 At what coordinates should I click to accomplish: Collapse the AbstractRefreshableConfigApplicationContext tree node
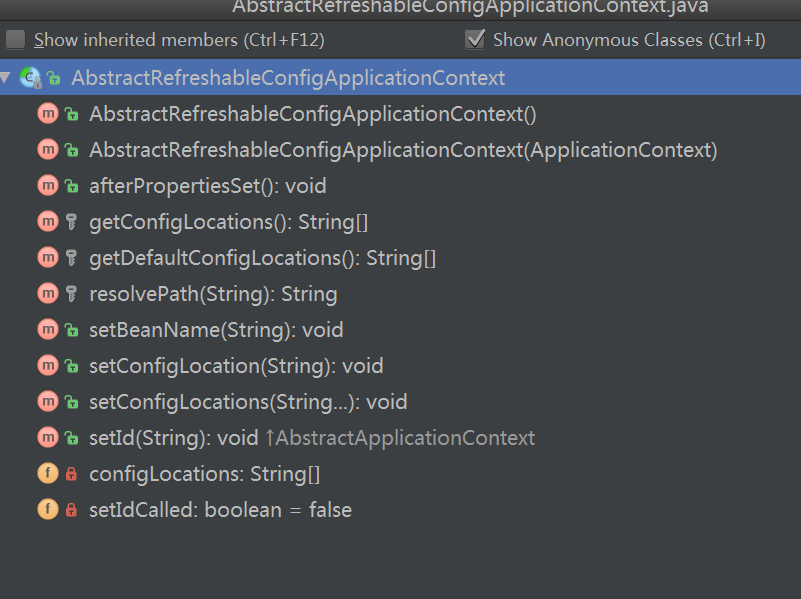click(x=6, y=78)
